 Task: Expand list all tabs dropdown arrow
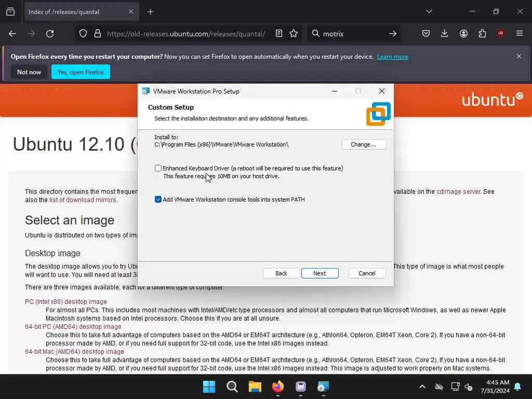click(429, 11)
